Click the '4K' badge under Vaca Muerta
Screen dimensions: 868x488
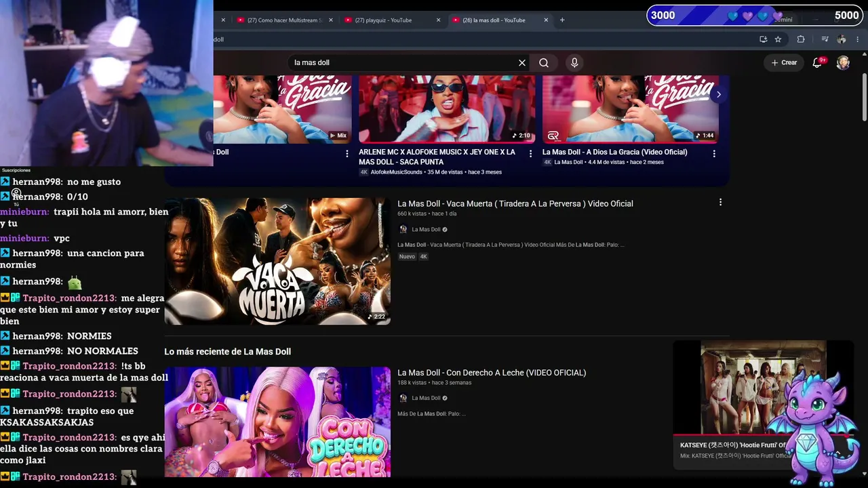point(424,257)
